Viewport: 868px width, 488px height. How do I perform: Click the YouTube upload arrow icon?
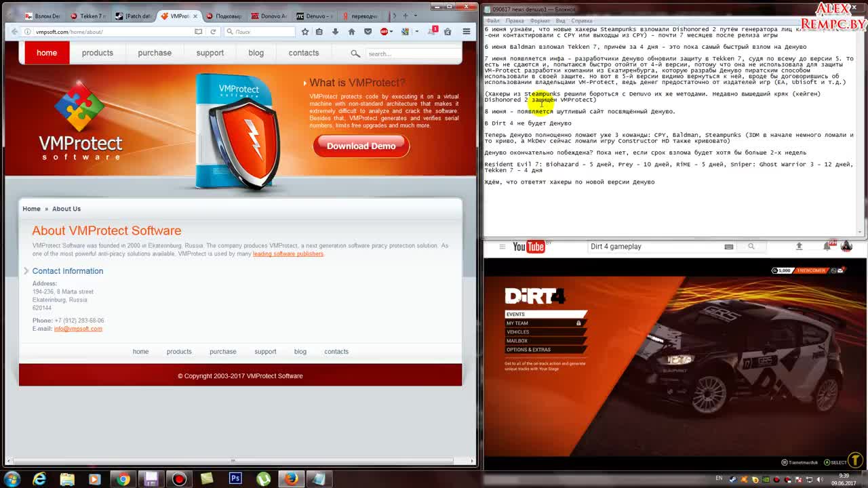(x=799, y=246)
